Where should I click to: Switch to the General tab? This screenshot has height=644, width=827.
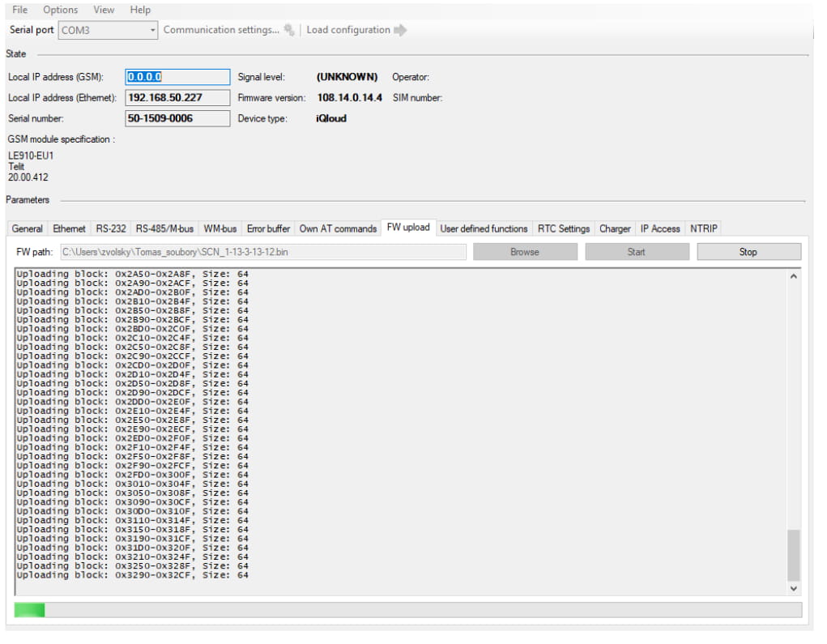(27, 228)
